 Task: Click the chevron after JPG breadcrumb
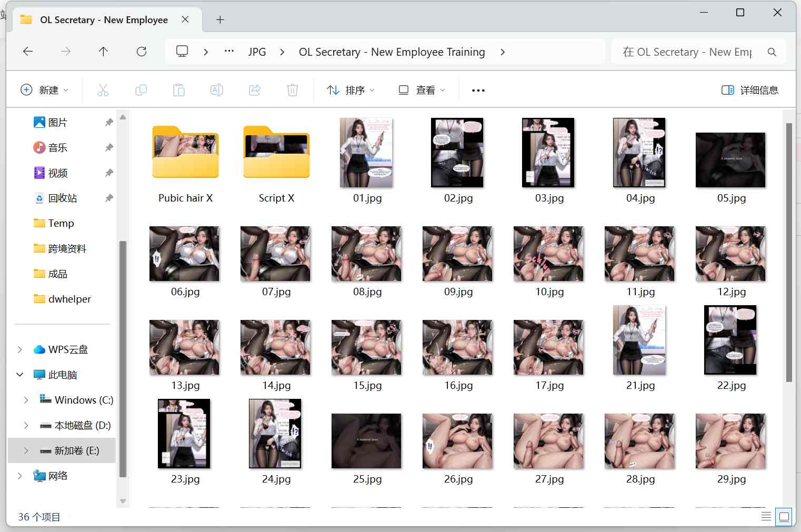pyautogui.click(x=282, y=52)
